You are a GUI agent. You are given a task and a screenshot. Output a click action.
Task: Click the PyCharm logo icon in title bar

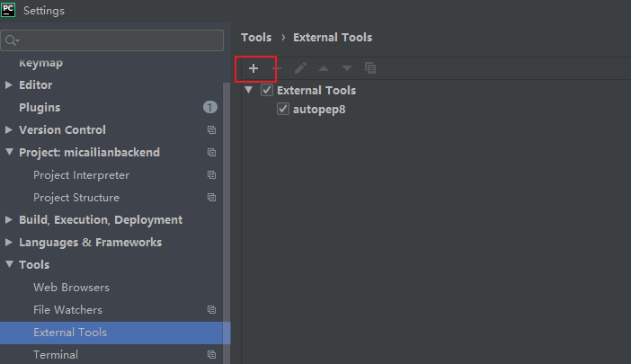(8, 10)
